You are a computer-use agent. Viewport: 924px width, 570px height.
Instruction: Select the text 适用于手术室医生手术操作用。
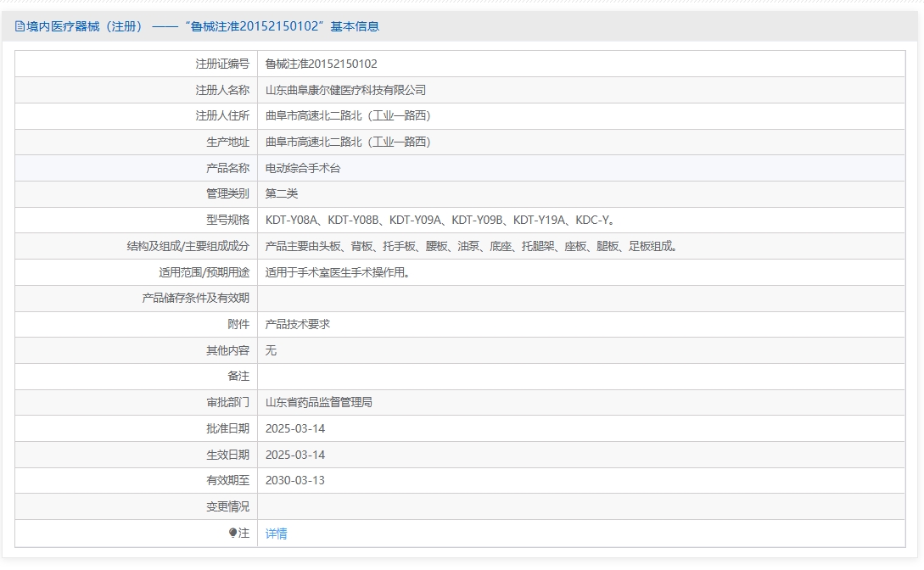pos(338,272)
